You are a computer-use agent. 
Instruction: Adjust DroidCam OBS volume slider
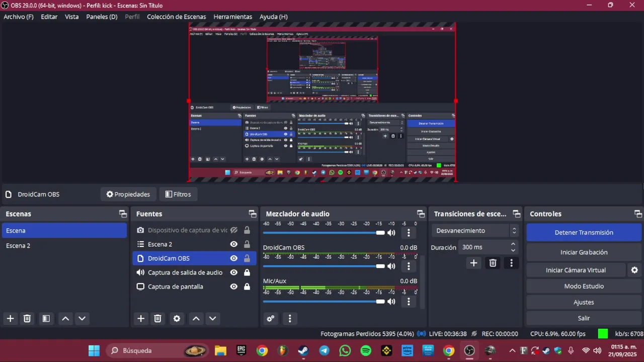[x=324, y=266]
